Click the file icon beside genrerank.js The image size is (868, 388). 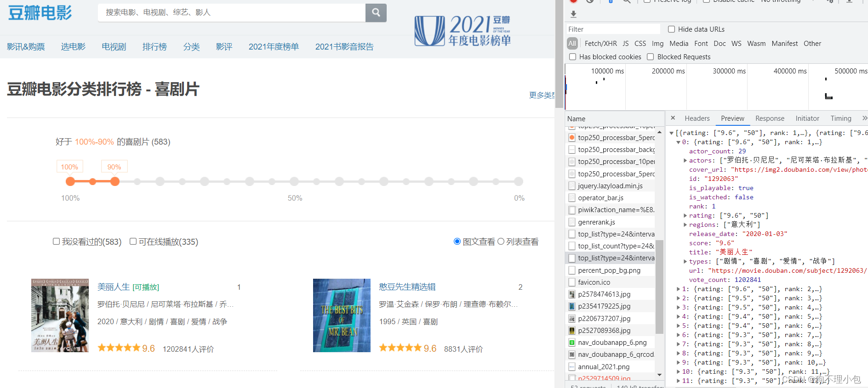click(x=572, y=222)
